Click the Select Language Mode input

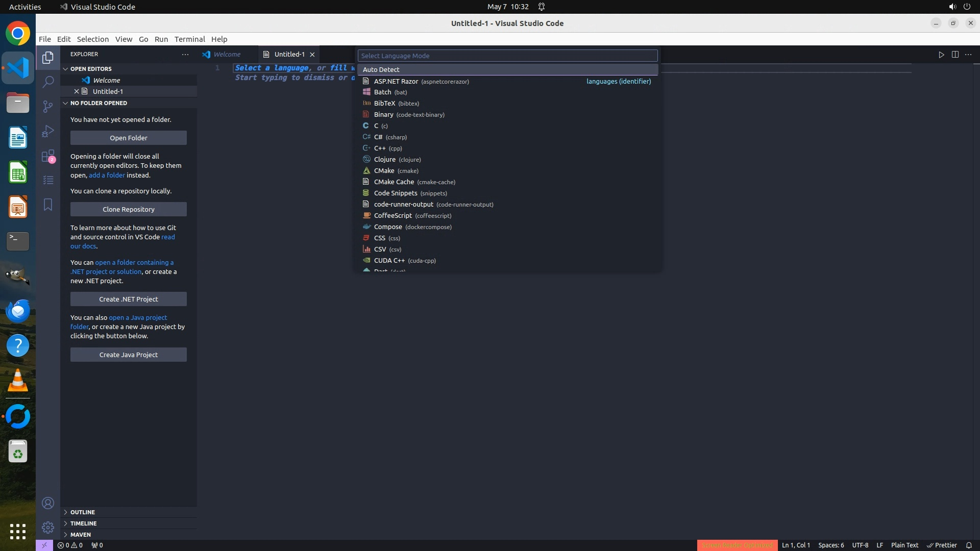pyautogui.click(x=507, y=56)
